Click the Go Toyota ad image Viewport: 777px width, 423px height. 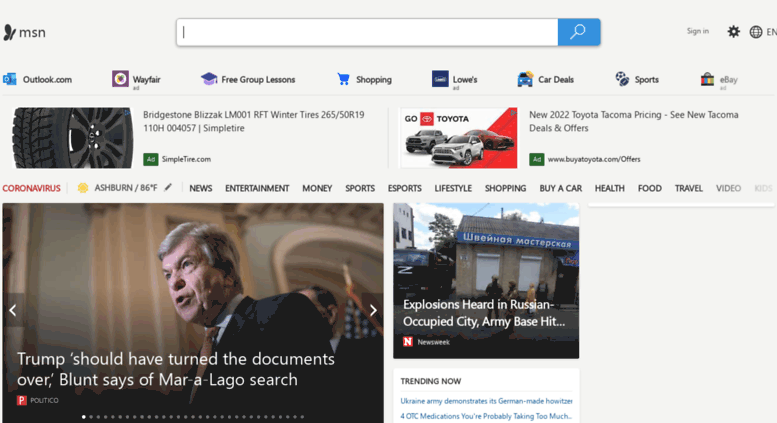(x=459, y=138)
